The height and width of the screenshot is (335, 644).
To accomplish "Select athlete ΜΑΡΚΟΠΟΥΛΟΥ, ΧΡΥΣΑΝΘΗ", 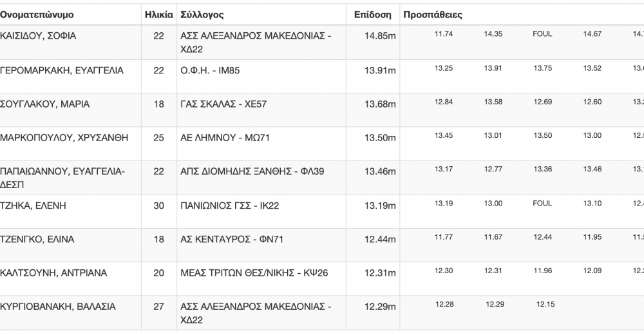I will (x=64, y=138).
